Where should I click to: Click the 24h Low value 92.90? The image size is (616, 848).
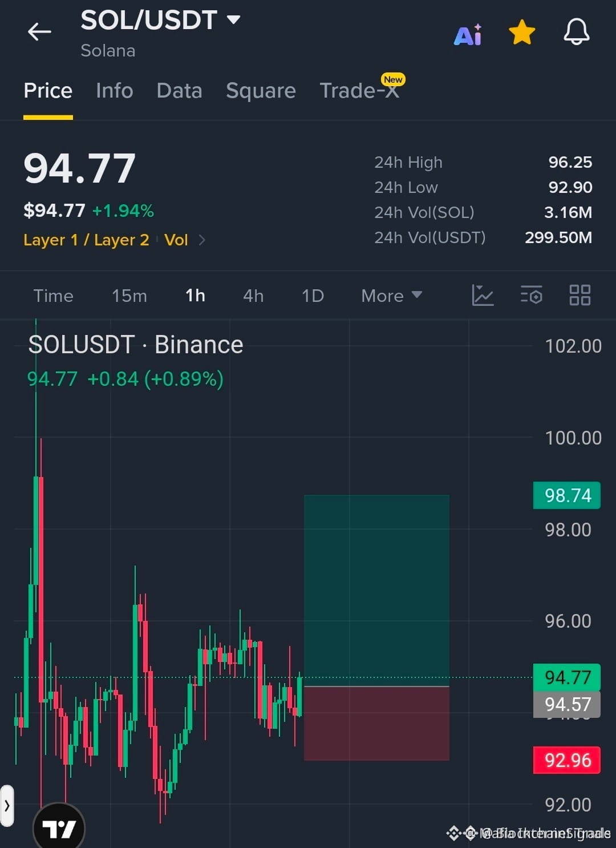(x=570, y=187)
